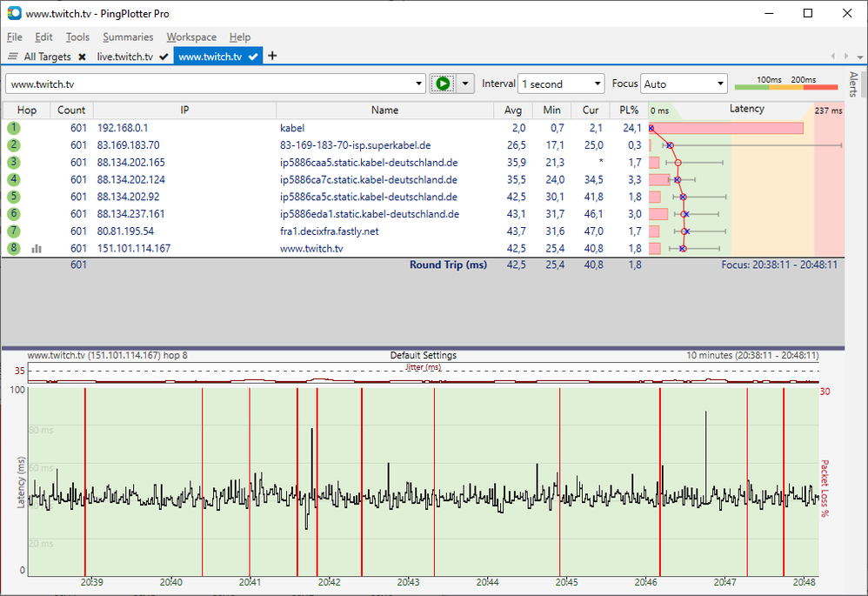Select IP 88.134.202.165 in hop 3

tap(131, 163)
